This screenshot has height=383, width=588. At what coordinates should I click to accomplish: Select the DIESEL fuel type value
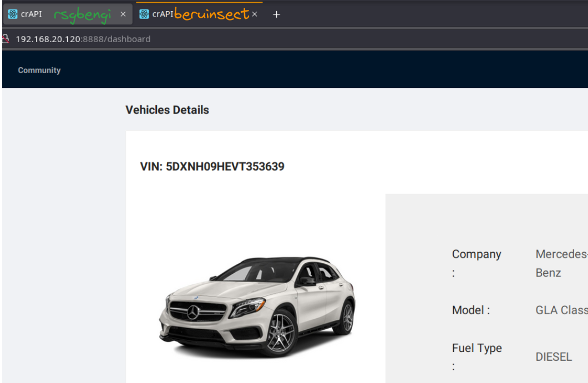(x=554, y=357)
